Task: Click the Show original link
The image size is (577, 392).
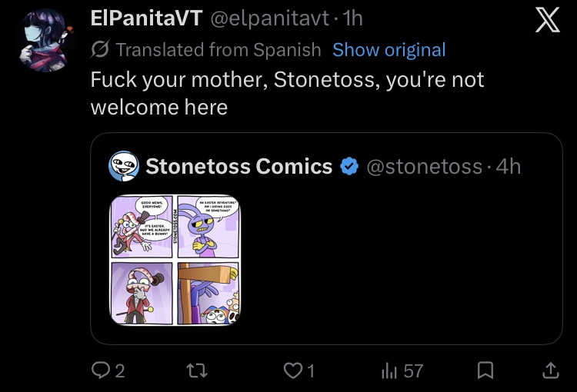Action: pyautogui.click(x=389, y=50)
